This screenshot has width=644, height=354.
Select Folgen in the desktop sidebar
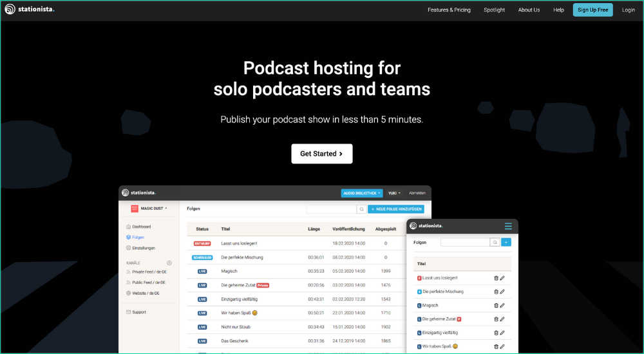pos(135,238)
